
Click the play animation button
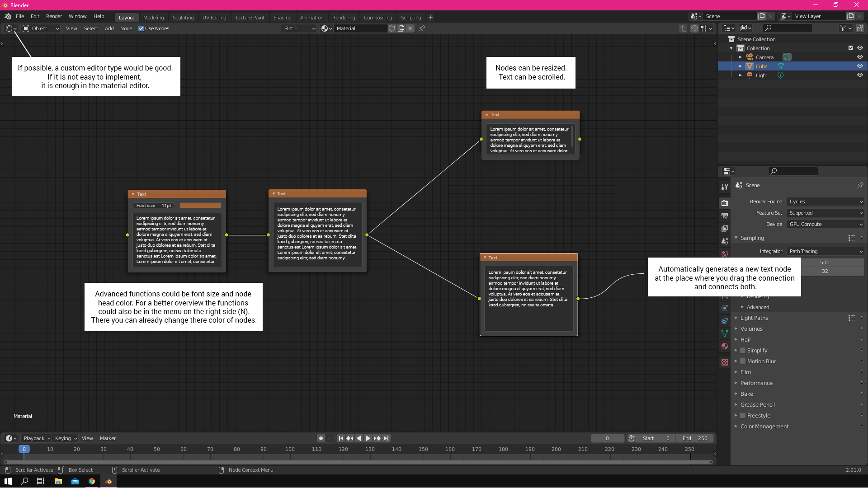(368, 438)
